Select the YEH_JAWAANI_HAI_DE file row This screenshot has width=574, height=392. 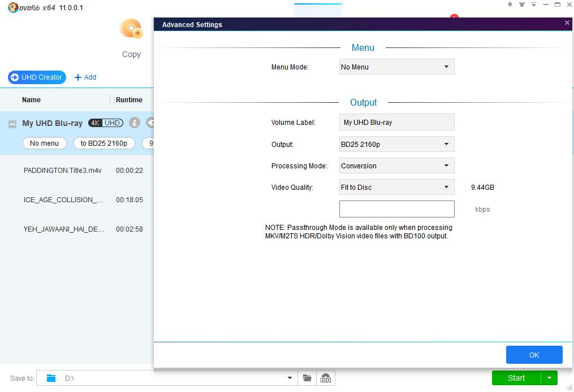tap(77, 229)
